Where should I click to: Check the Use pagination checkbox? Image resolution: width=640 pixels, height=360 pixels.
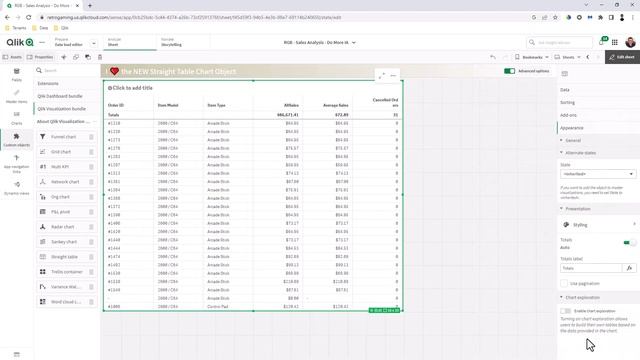(564, 283)
